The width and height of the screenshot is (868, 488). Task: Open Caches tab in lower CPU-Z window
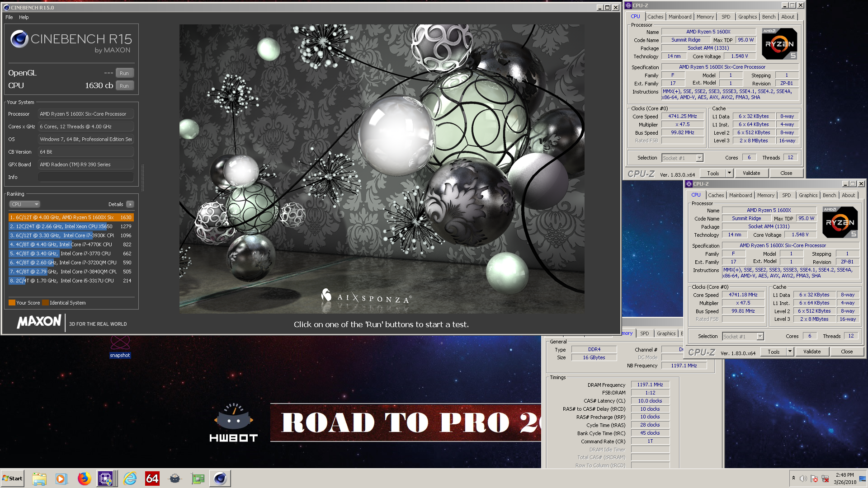(716, 195)
